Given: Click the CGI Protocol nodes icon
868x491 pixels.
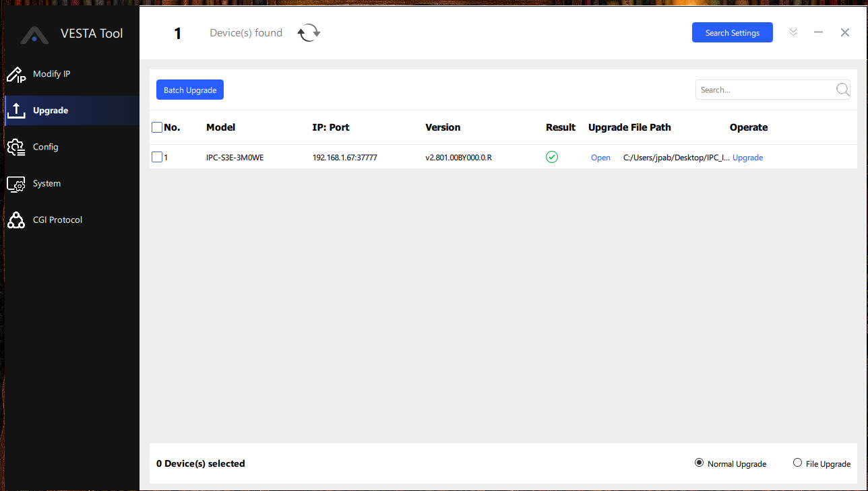Looking at the screenshot, I should pyautogui.click(x=15, y=220).
